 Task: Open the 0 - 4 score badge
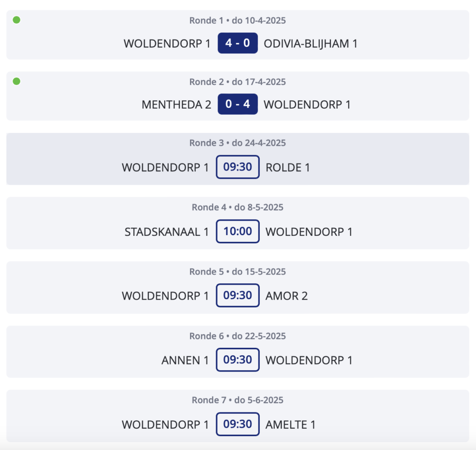point(238,104)
